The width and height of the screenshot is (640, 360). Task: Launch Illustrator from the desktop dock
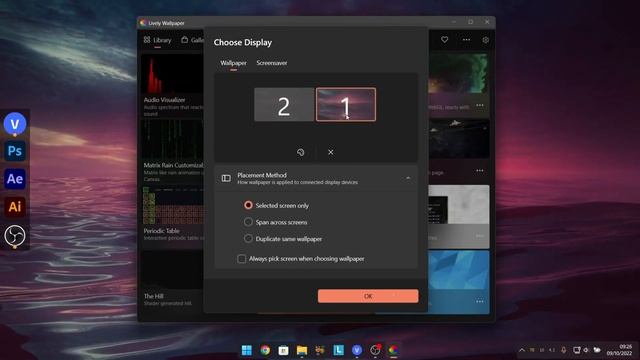pos(15,207)
